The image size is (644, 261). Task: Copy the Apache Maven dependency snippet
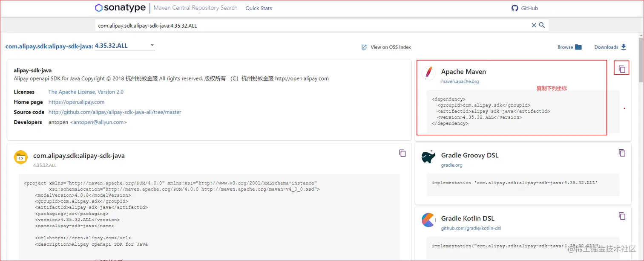622,69
